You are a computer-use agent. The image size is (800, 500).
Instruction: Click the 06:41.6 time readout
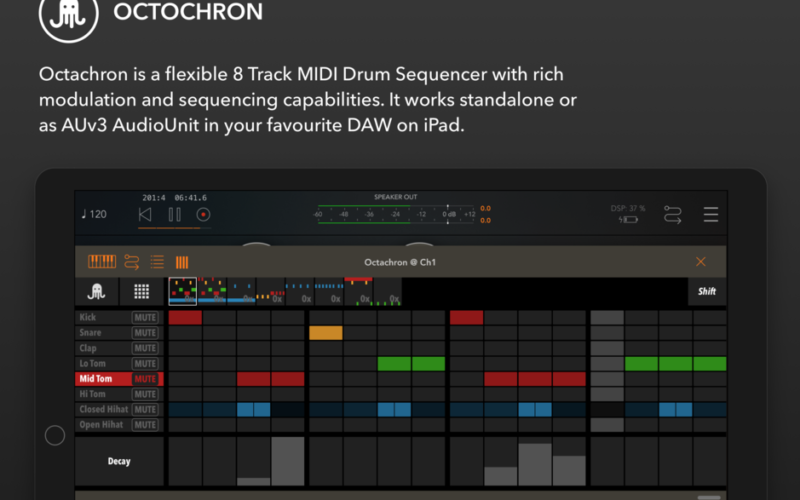tap(190, 197)
